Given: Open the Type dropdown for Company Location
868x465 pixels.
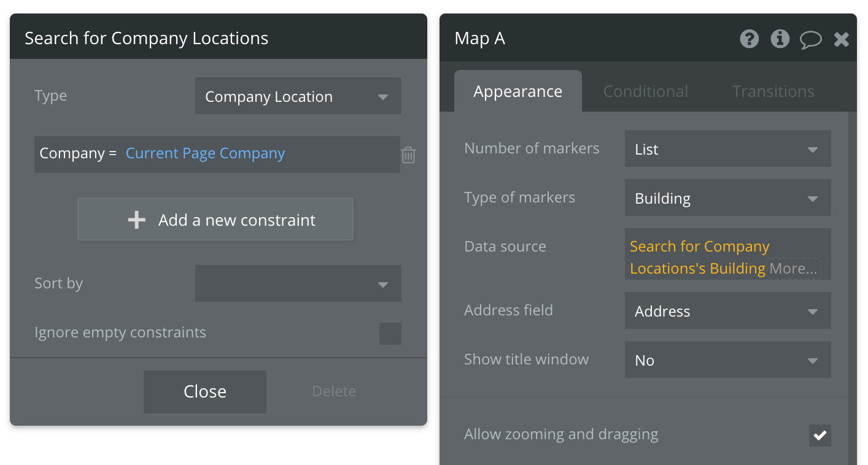Looking at the screenshot, I should [x=298, y=96].
